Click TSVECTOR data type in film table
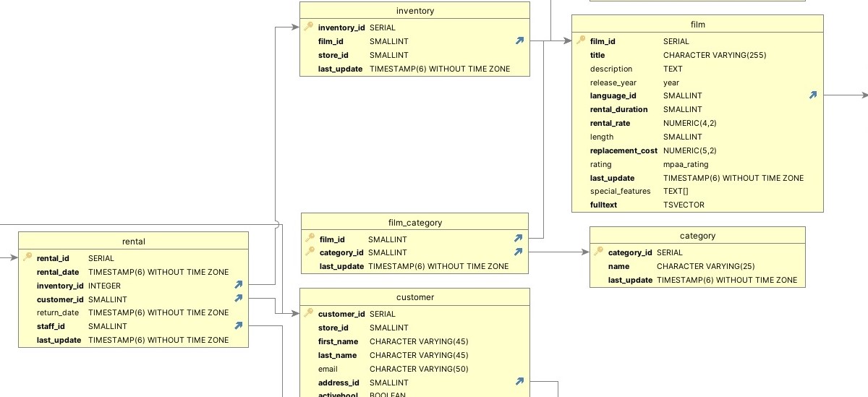 [684, 205]
